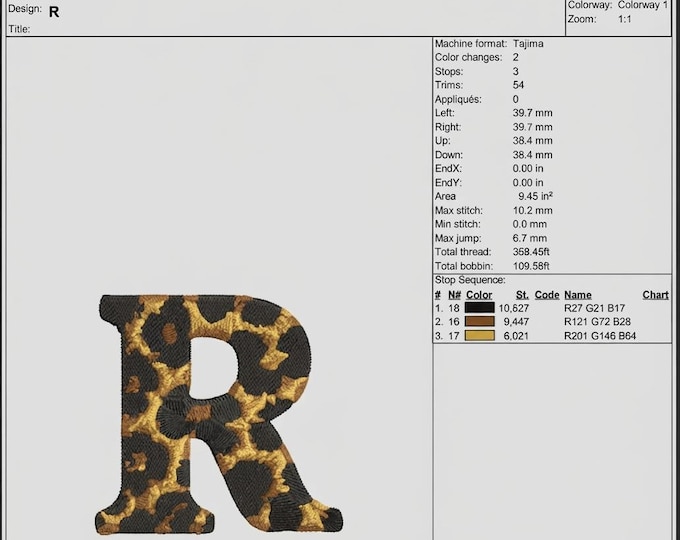Click the zoom value '1:1'
The width and height of the screenshot is (680, 540).
624,19
